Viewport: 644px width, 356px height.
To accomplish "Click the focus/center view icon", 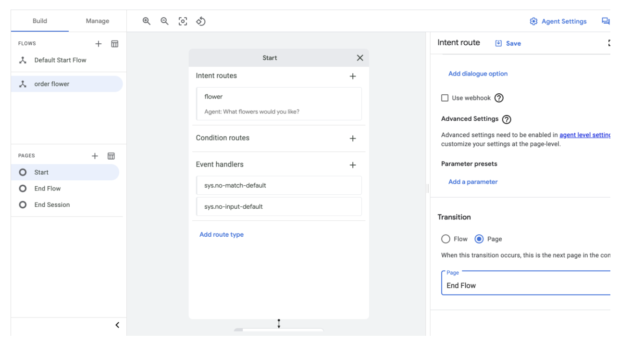I will click(x=183, y=21).
